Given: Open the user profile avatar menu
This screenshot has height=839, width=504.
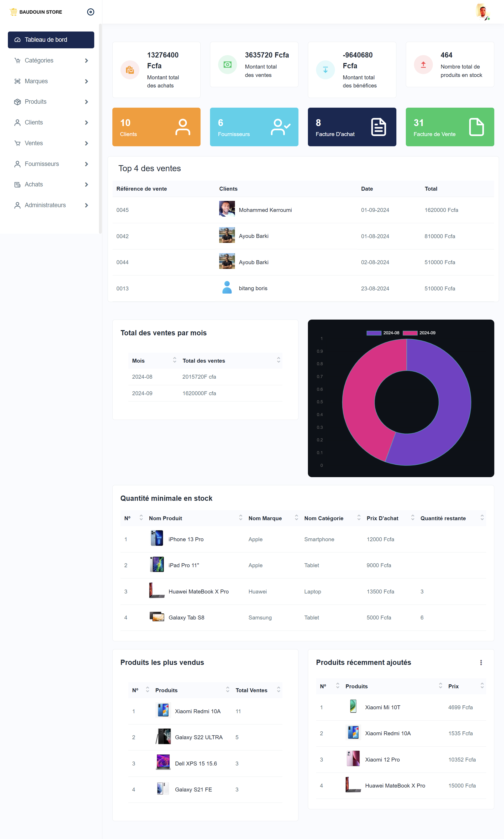Looking at the screenshot, I should pos(482,12).
